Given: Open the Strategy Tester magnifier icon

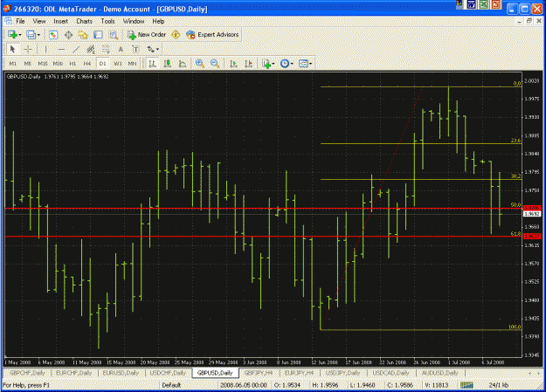Looking at the screenshot, I should [x=114, y=35].
